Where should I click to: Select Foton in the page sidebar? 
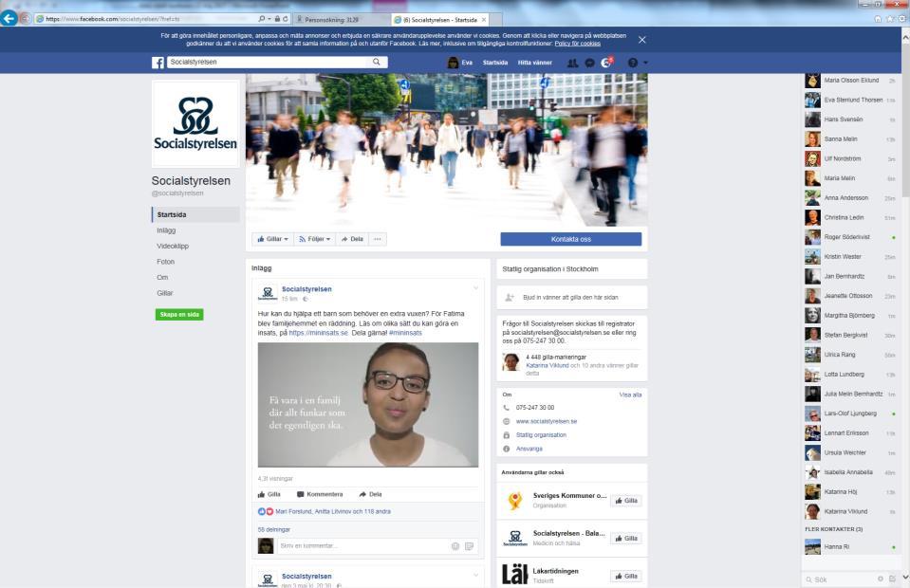click(165, 262)
